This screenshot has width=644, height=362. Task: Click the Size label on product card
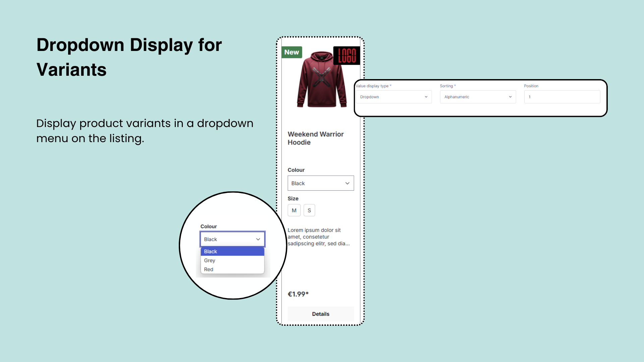tap(293, 198)
